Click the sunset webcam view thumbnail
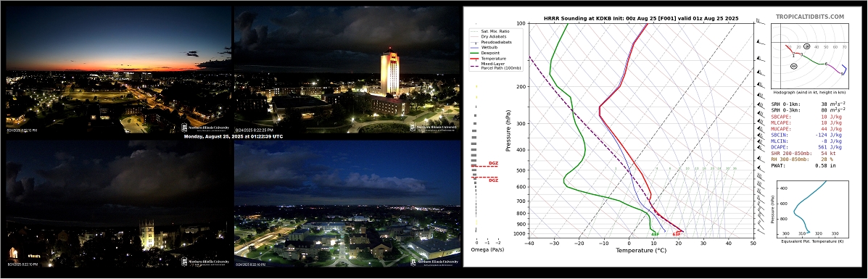The width and height of the screenshot is (868, 279). 118,70
